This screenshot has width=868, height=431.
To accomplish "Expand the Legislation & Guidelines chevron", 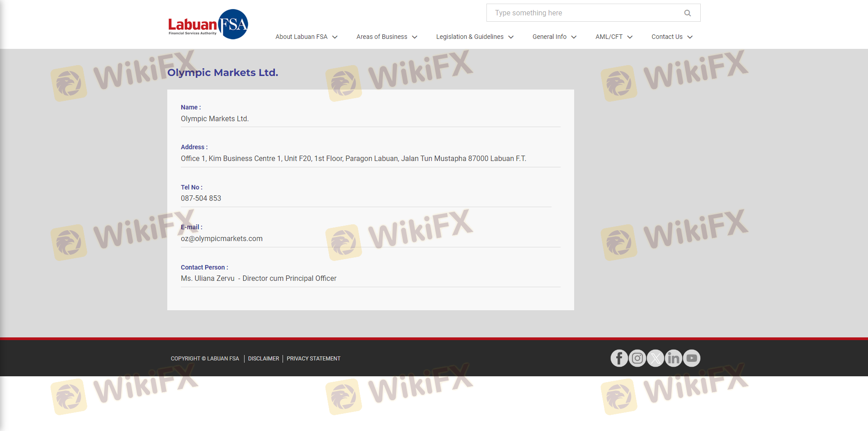I will point(511,37).
